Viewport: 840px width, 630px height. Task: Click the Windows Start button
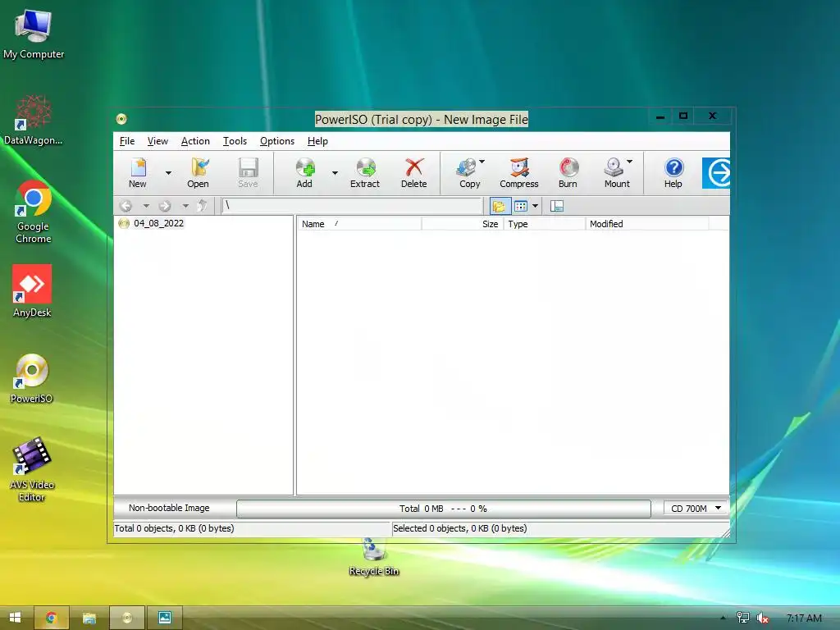tap(15, 618)
